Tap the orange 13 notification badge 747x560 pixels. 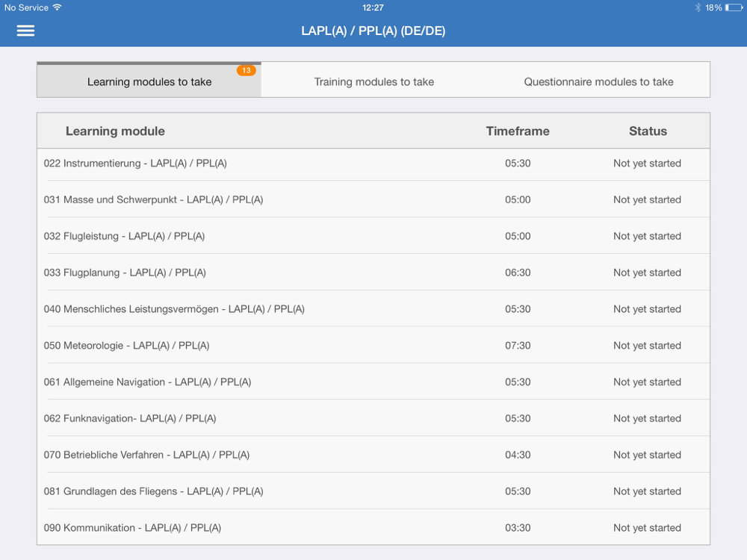[x=246, y=70]
